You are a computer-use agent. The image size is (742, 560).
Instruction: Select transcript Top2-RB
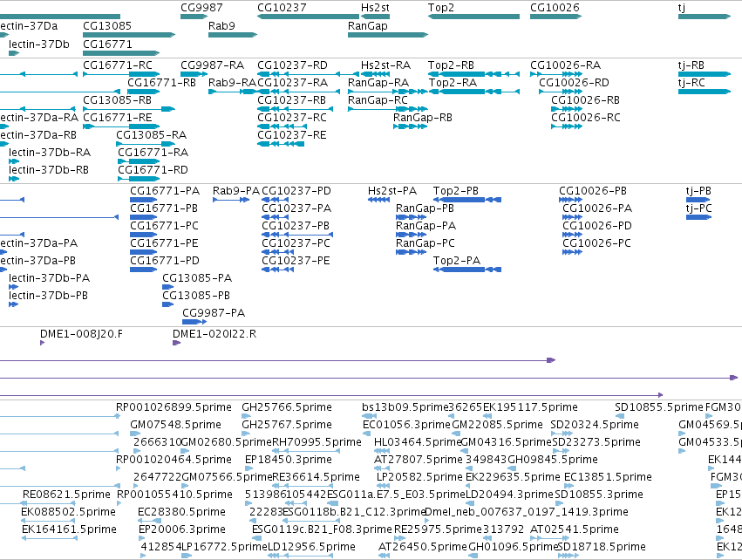click(x=451, y=65)
